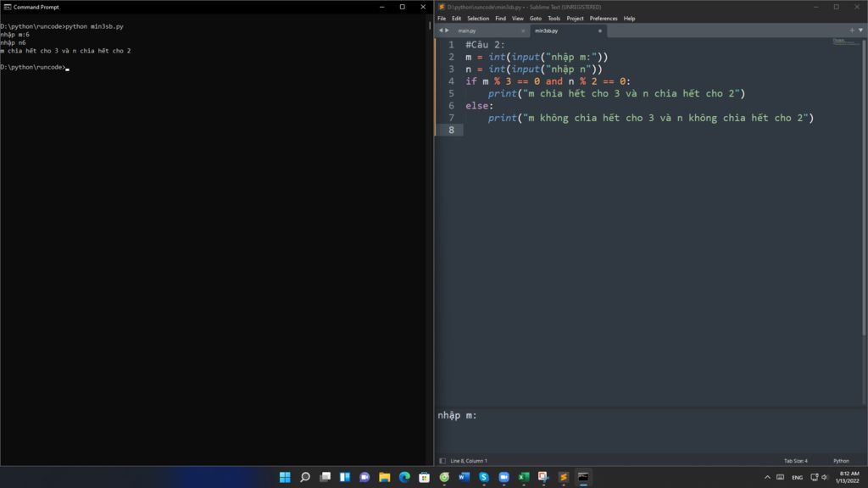Screen dimensions: 868x488
Task: Switch to Microsoft Word on the taskbar
Action: [464, 477]
